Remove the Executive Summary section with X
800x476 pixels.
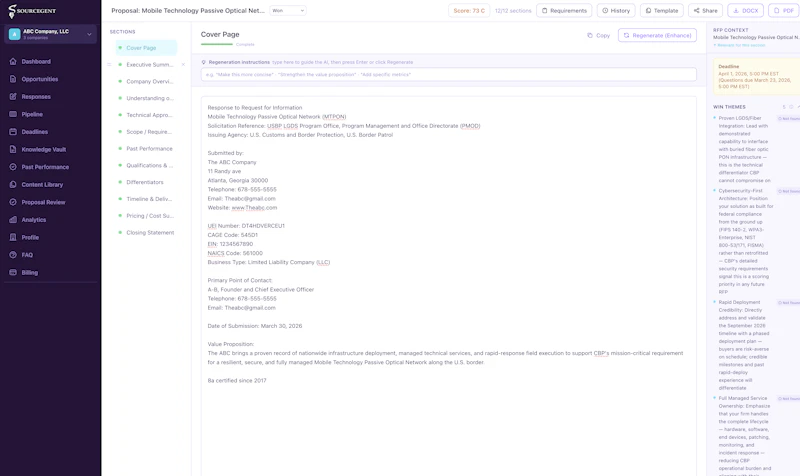click(x=183, y=65)
